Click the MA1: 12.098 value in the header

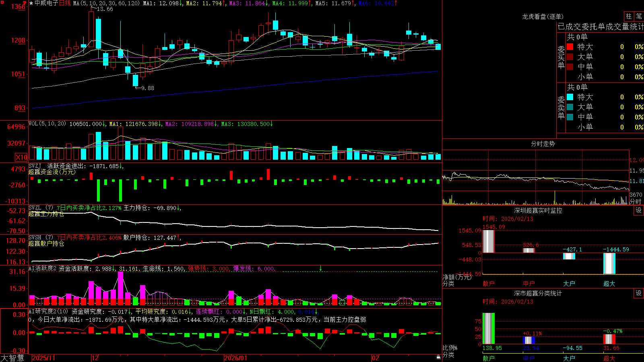161,3
